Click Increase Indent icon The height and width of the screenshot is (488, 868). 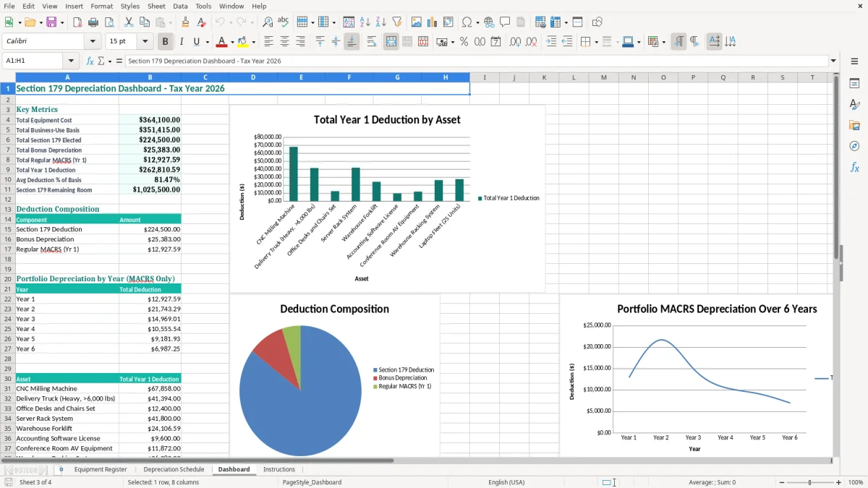click(x=551, y=42)
